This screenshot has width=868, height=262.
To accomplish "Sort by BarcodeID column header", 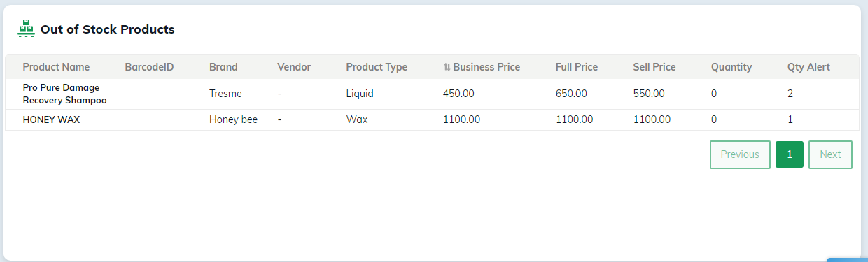I will pos(149,67).
